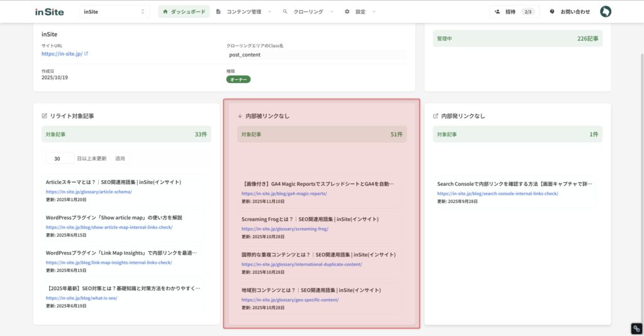Click the 対象記事 33件 bar
Viewport: 644px width, 336px height.
pos(126,134)
